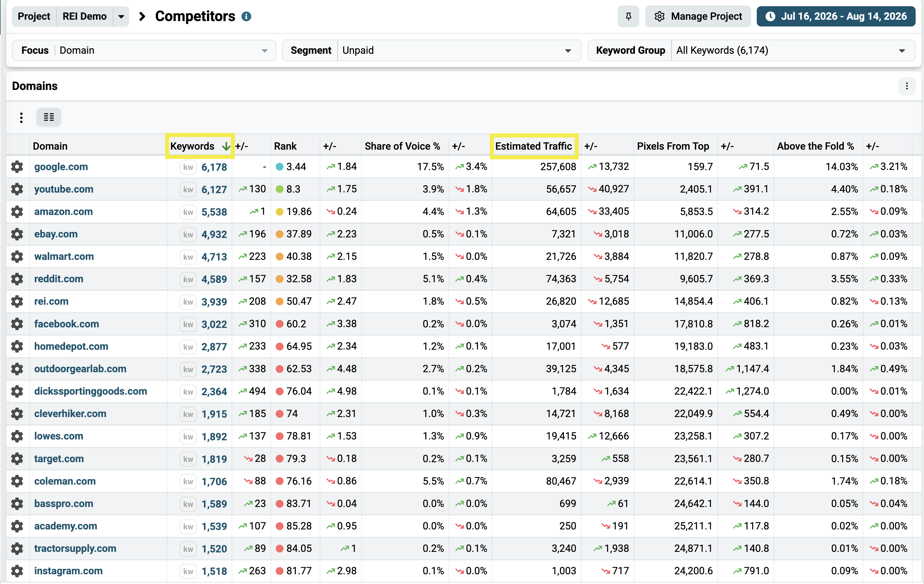Click the kw badge for amazon.com
The width and height of the screenshot is (924, 584).
[188, 212]
